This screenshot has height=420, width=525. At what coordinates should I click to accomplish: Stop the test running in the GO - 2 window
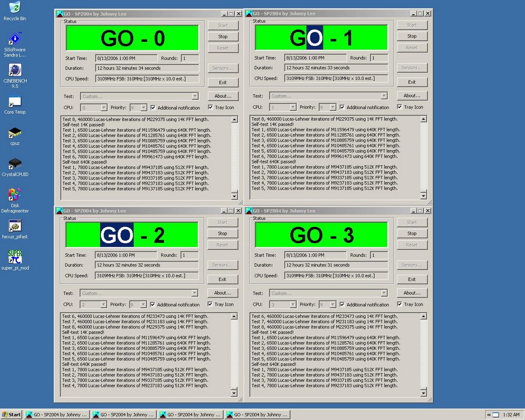point(223,233)
